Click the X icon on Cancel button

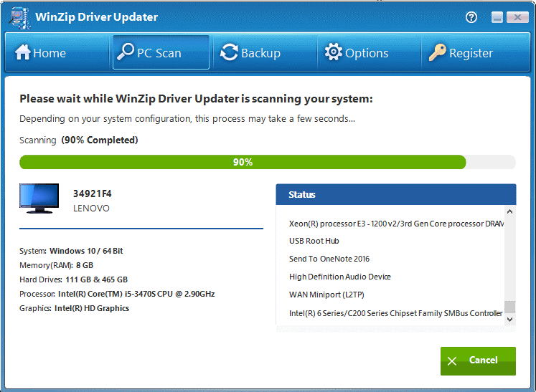coord(452,361)
